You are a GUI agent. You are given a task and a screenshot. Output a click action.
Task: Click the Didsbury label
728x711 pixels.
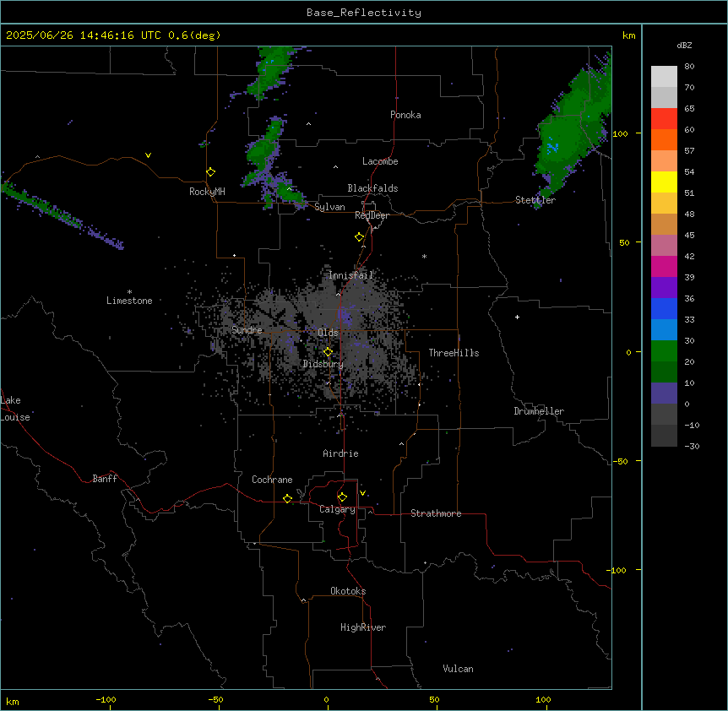point(323,364)
